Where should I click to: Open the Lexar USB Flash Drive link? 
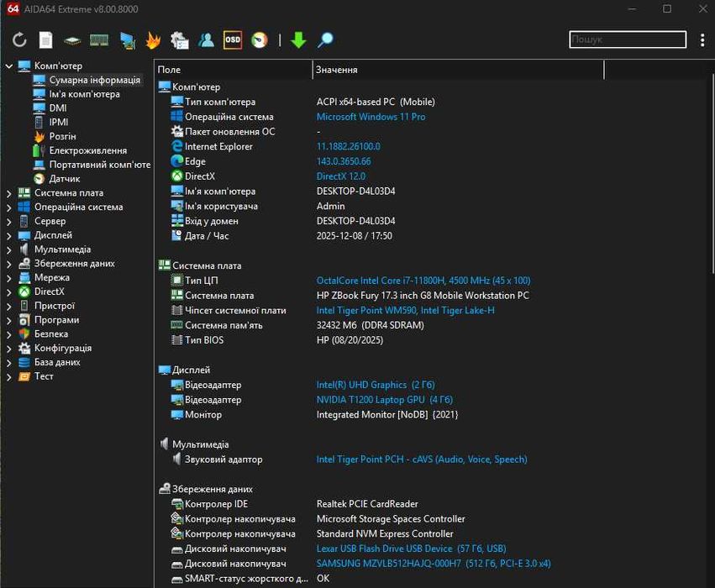pos(412,549)
